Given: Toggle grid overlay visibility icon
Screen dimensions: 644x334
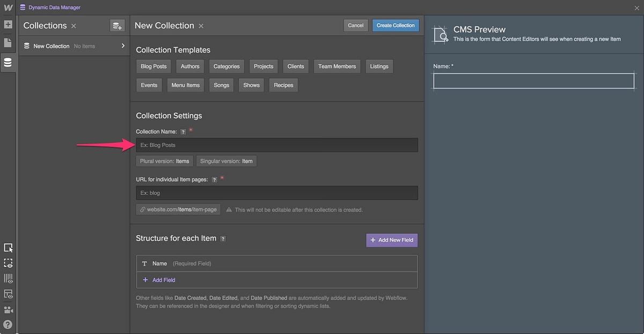Looking at the screenshot, I should [8, 278].
